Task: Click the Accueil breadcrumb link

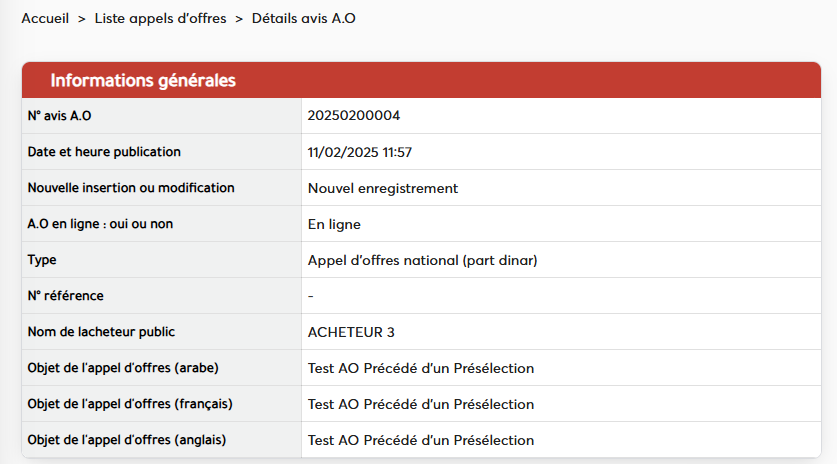Action: click(45, 19)
